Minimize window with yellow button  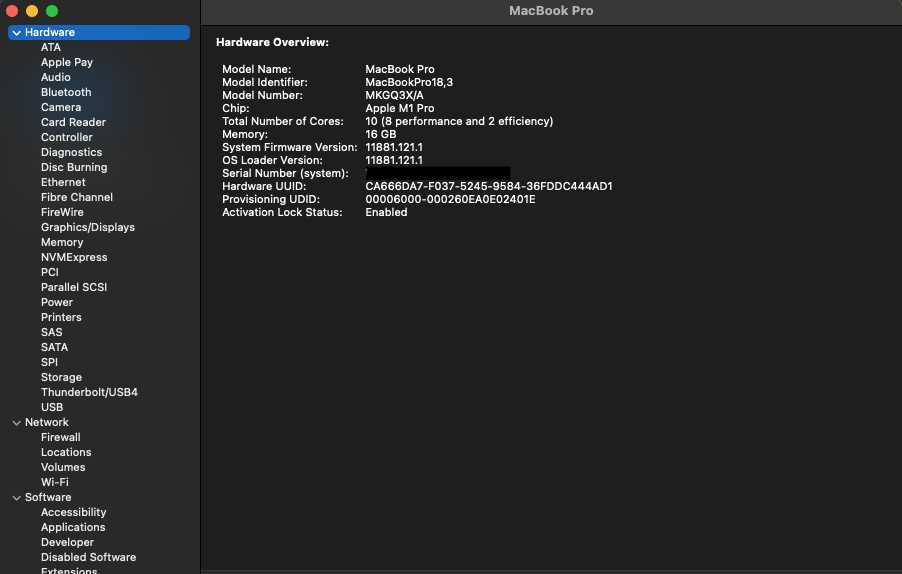pos(32,11)
